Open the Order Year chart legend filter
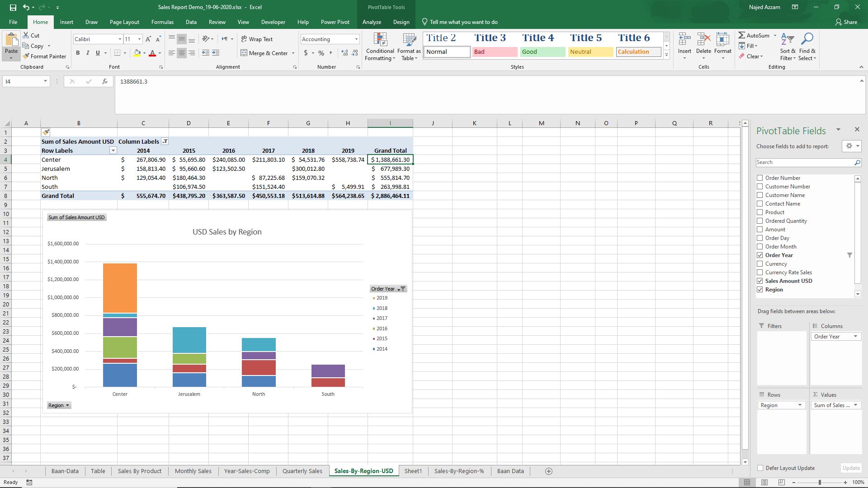868x488 pixels. [x=388, y=289]
